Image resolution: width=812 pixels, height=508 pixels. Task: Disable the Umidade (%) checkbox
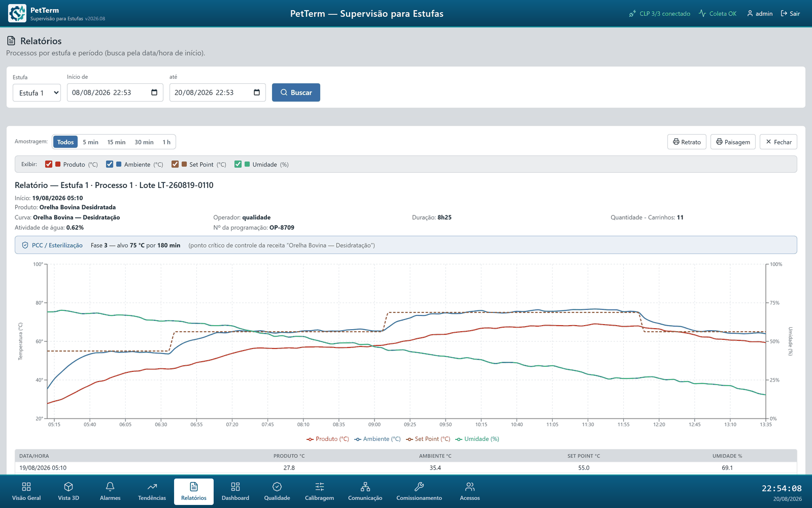238,164
